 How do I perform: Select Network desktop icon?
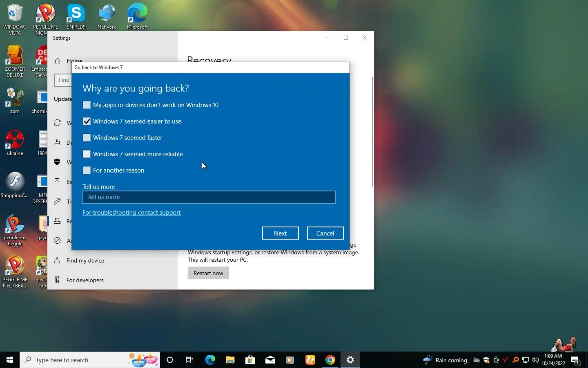coord(107,17)
